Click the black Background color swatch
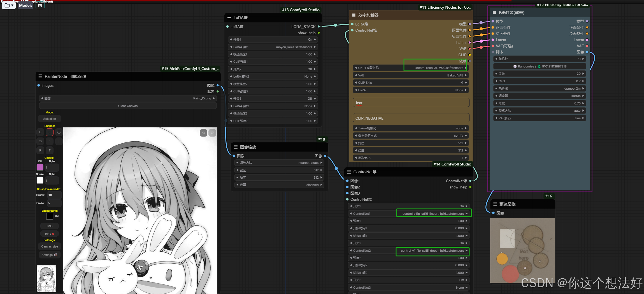The width and height of the screenshot is (644, 294). pyautogui.click(x=50, y=216)
